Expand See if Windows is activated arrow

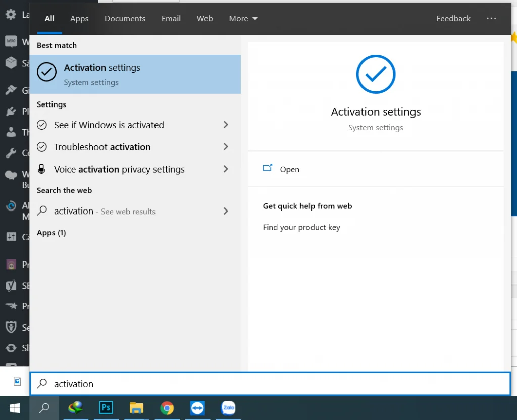click(226, 125)
